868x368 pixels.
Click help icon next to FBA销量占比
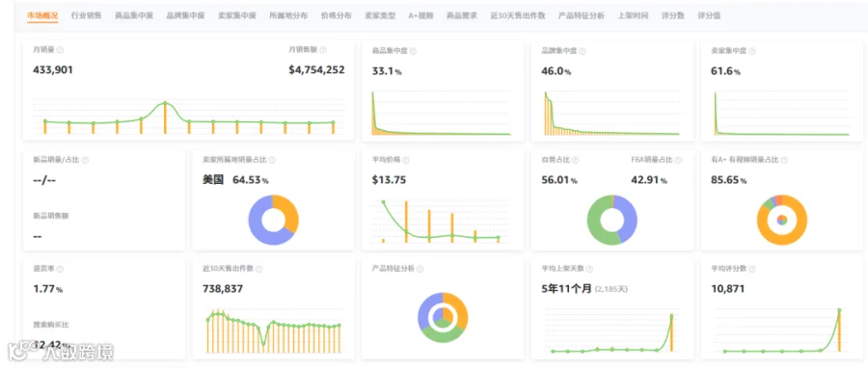[678, 160]
